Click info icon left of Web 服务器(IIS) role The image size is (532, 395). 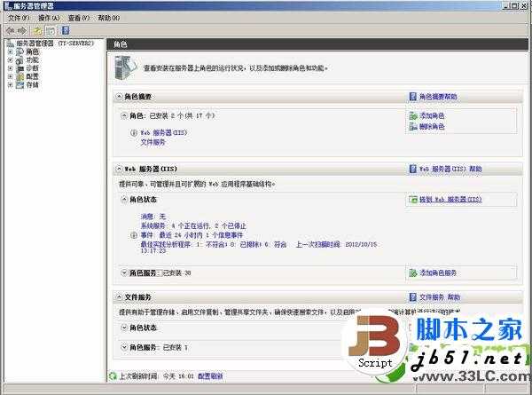(134, 132)
